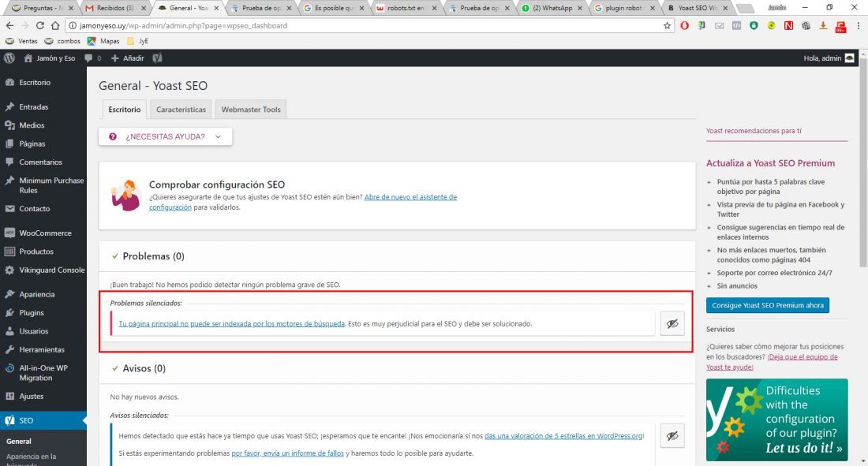The height and width of the screenshot is (466, 868).
Task: Bookmark this page with star icon
Action: point(667,25)
